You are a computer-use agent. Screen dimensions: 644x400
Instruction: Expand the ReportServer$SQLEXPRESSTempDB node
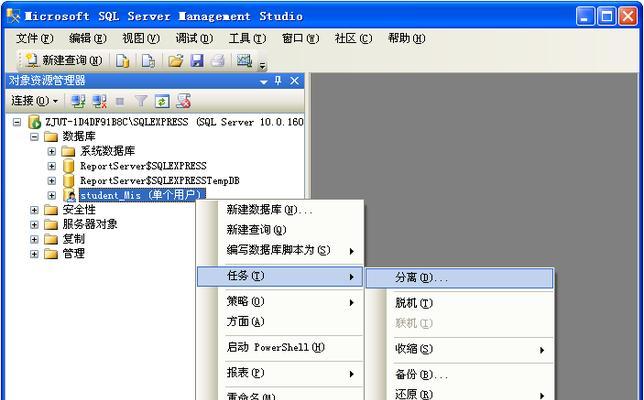[51, 180]
